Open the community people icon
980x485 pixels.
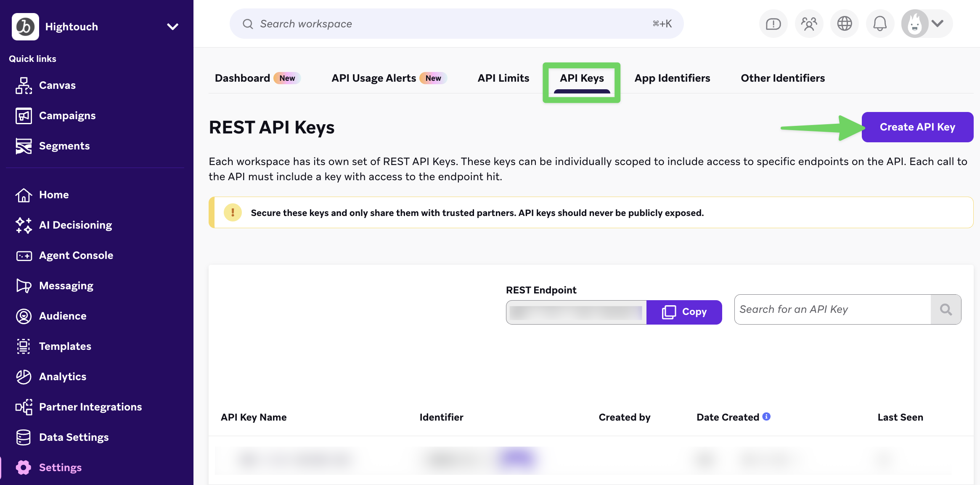coord(809,24)
